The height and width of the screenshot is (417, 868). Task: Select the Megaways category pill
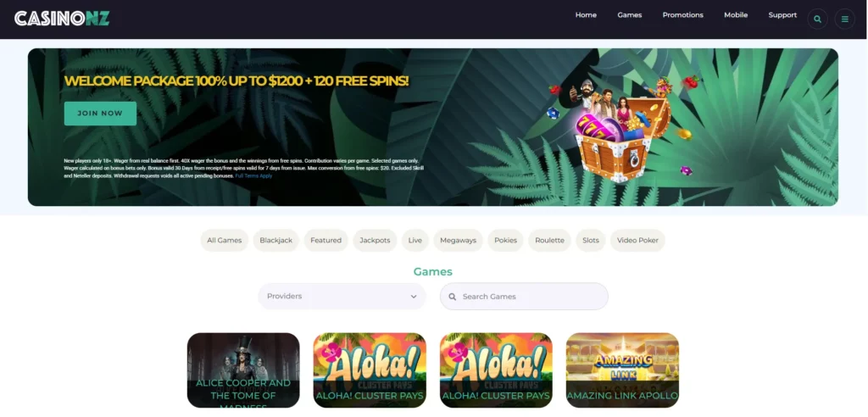[458, 241]
